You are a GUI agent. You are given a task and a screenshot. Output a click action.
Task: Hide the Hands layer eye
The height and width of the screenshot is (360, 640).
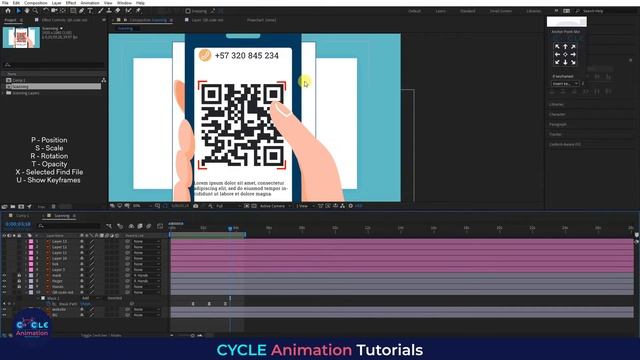pyautogui.click(x=4, y=287)
